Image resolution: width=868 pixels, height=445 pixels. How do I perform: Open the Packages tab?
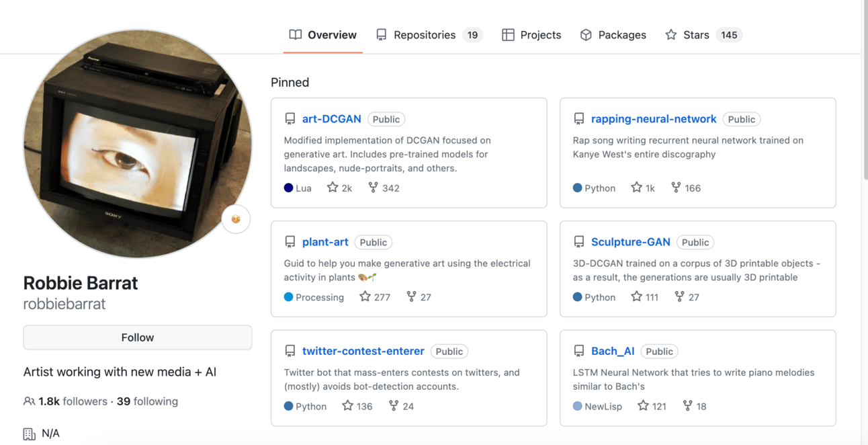(613, 35)
